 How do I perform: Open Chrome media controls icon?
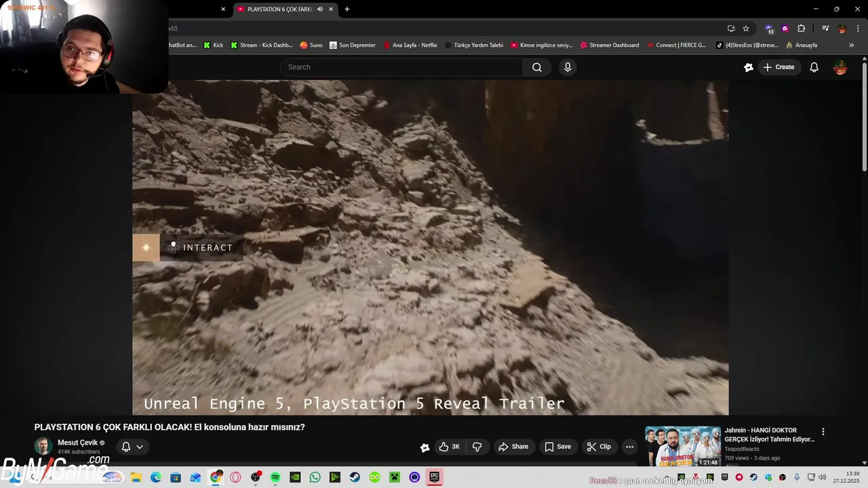tap(825, 28)
